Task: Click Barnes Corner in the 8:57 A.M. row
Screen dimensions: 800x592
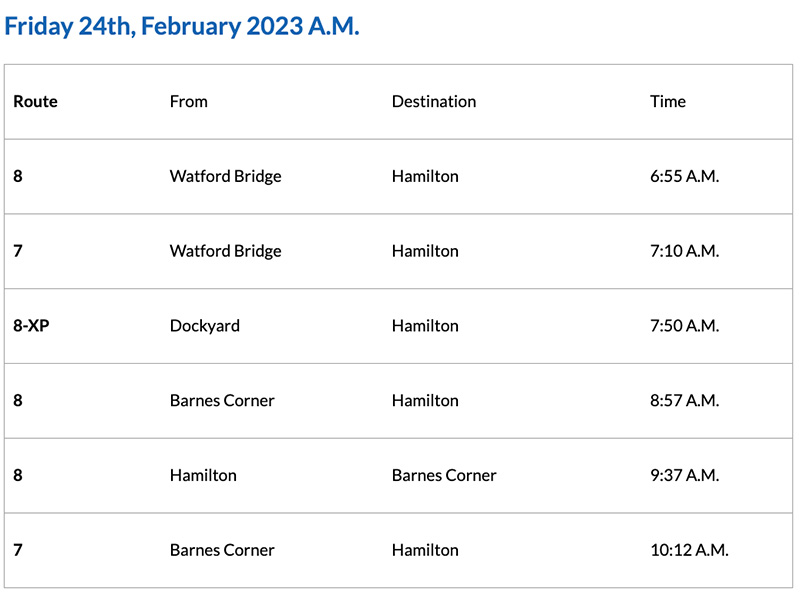Action: pos(222,400)
